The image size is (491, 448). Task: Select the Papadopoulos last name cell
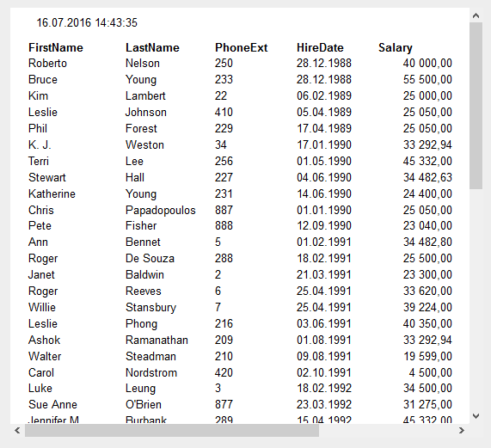(161, 211)
